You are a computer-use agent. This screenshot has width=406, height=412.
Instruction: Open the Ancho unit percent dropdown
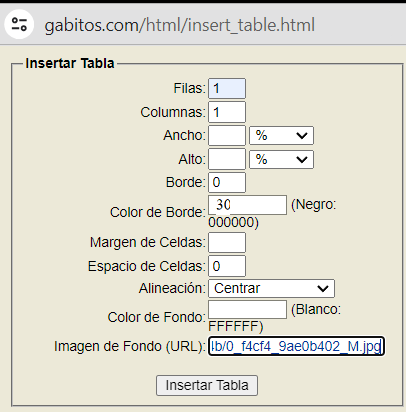tap(281, 135)
